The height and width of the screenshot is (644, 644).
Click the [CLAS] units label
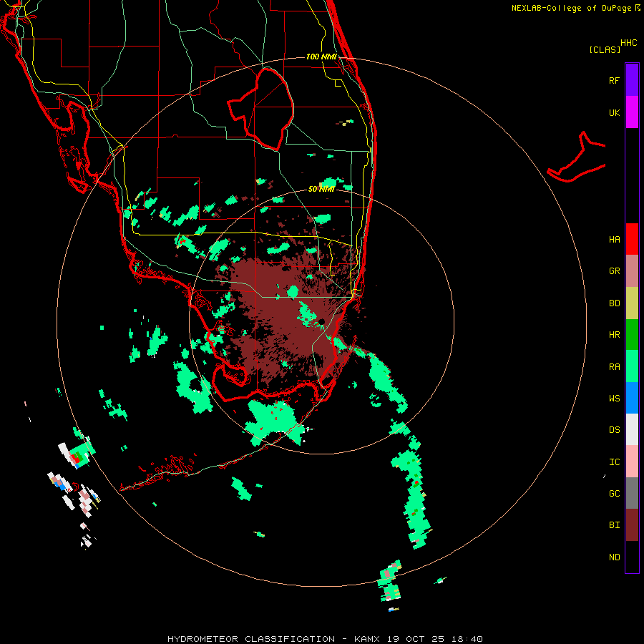[605, 50]
